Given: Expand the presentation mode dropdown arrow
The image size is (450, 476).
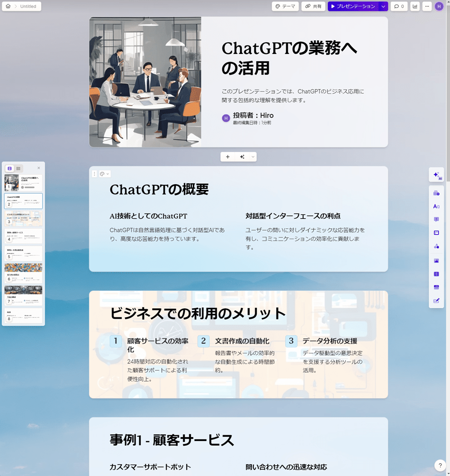Looking at the screenshot, I should 384,6.
